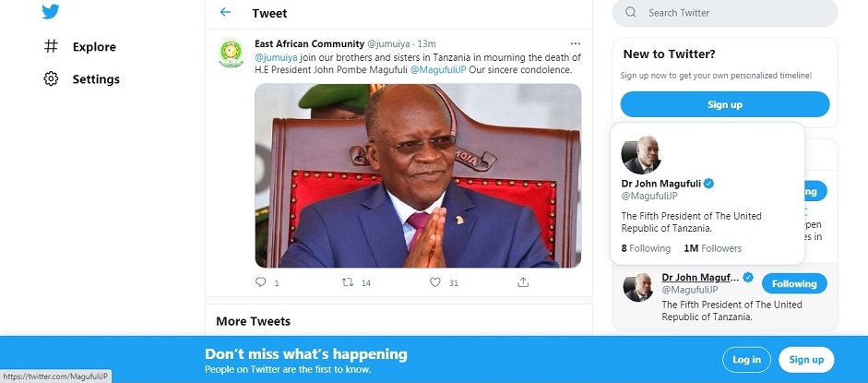Like the tweet with heart icon

click(435, 282)
